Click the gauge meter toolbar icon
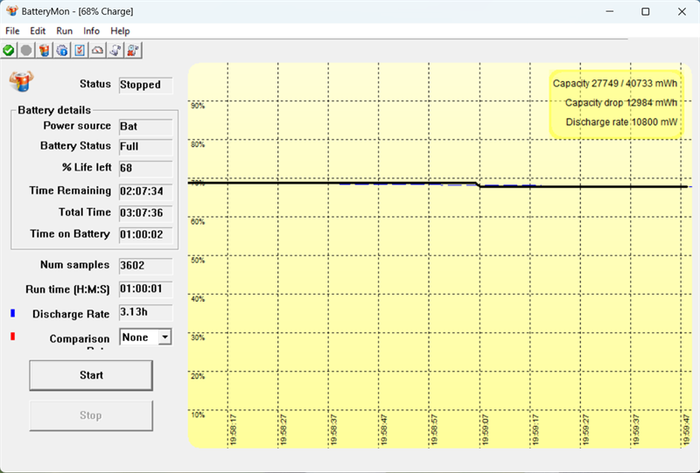This screenshot has width=700, height=473. tap(97, 49)
